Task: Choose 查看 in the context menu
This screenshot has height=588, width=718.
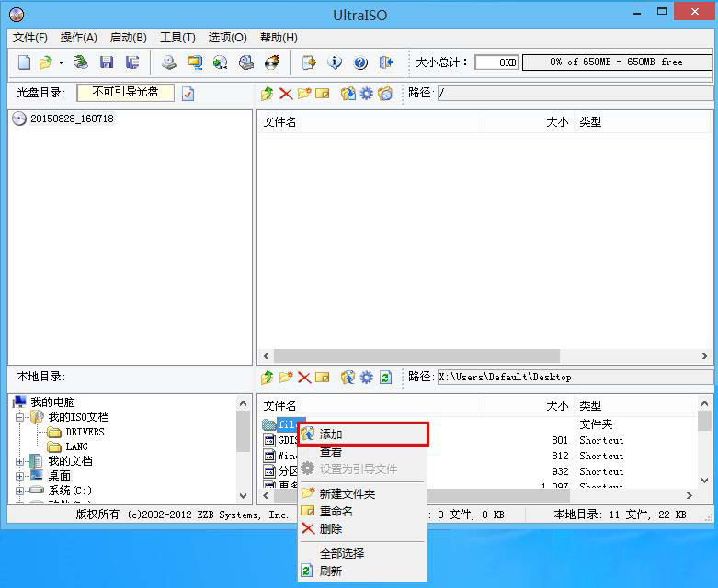Action: [361, 452]
